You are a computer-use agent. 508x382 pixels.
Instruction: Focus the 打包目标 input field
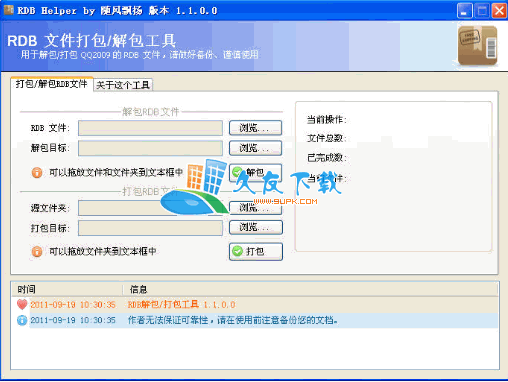click(150, 228)
